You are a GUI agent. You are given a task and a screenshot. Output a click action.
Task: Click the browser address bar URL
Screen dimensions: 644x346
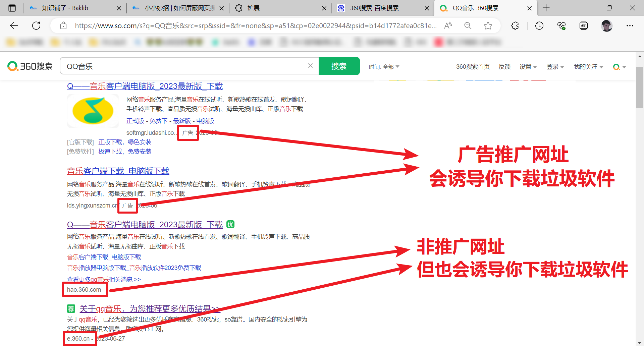(x=256, y=25)
